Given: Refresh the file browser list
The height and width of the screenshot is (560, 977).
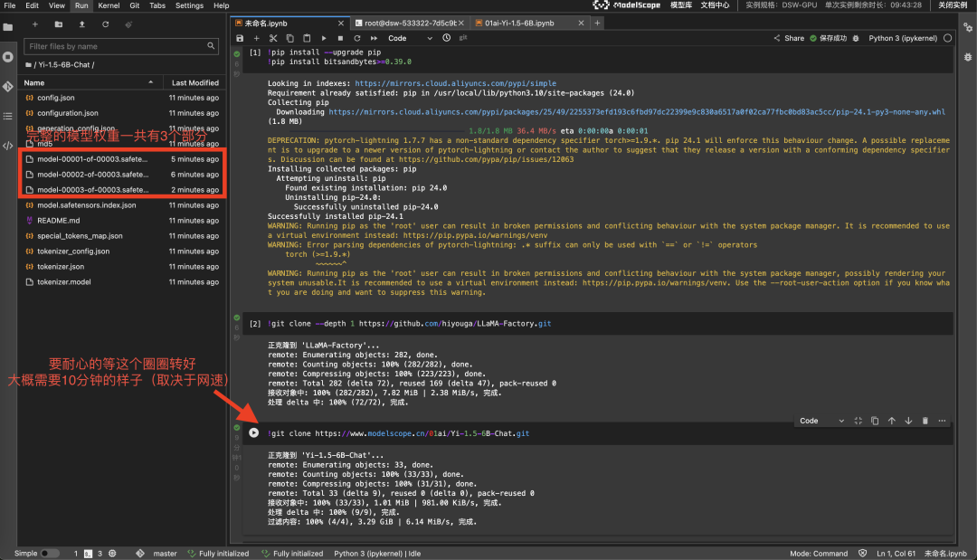Looking at the screenshot, I should coord(105,24).
